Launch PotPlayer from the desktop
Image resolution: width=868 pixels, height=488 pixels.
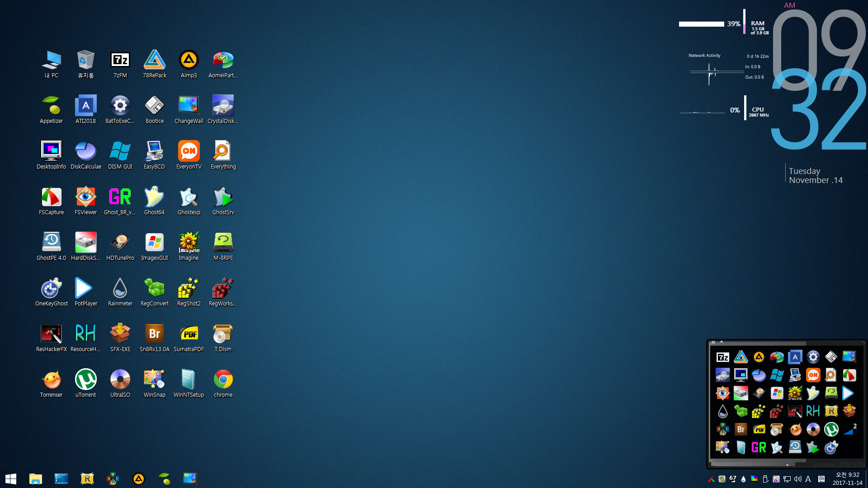(x=86, y=292)
